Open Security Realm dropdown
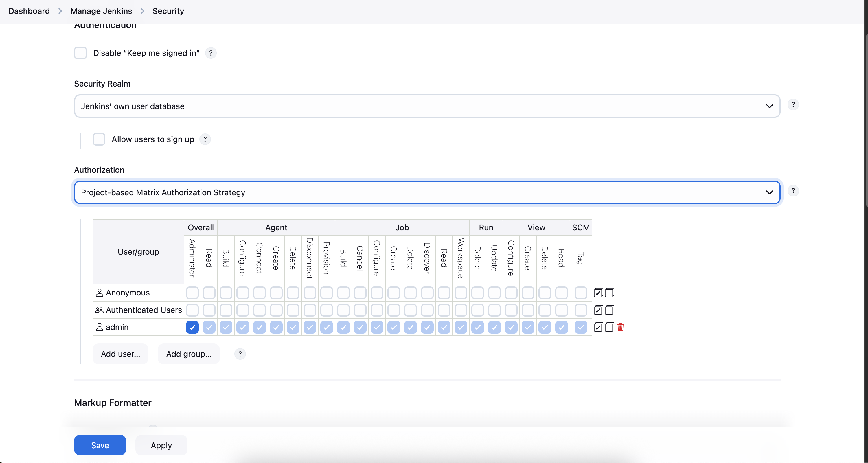The image size is (868, 463). point(427,106)
